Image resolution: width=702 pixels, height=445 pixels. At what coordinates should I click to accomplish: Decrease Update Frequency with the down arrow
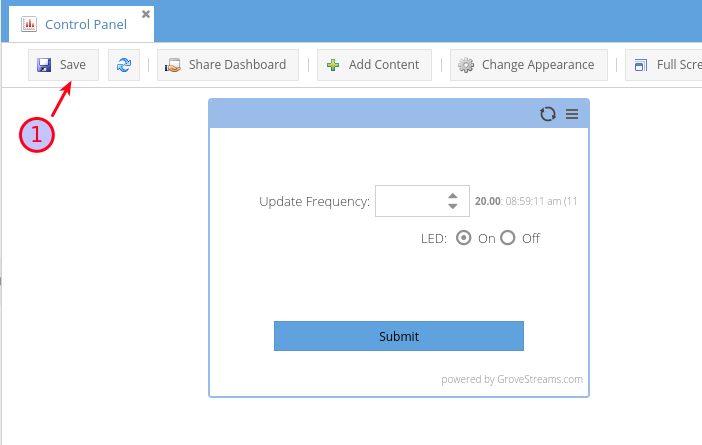tap(453, 206)
